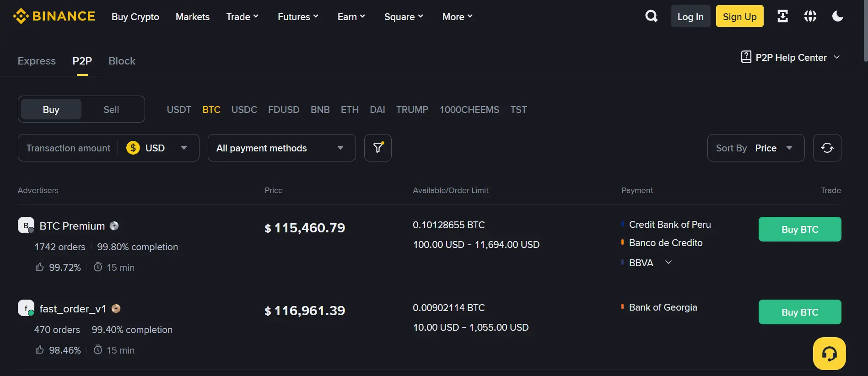This screenshot has width=868, height=376.
Task: Select the DAI coin tab
Action: tap(377, 110)
